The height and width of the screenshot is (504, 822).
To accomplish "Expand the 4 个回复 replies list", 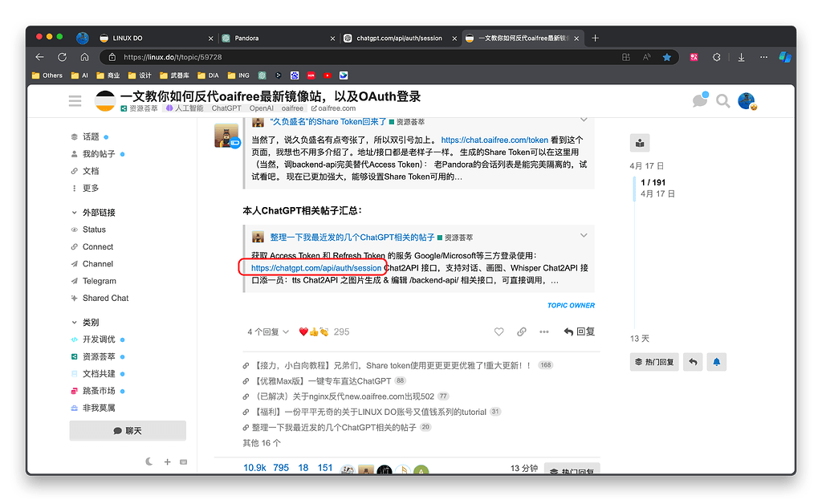I will (x=268, y=331).
